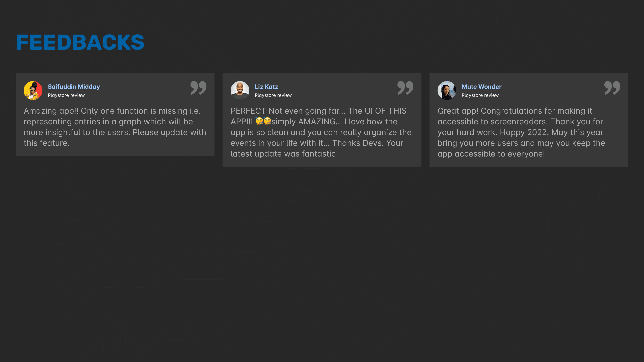Click 'Playstore review' beneath Mute Wonder

[480, 95]
